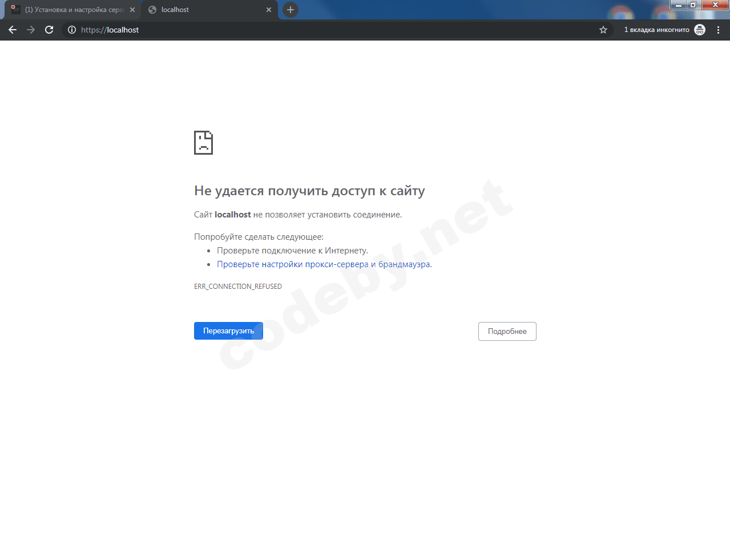Image resolution: width=730 pixels, height=560 pixels.
Task: Select the localhost tab
Action: [x=209, y=10]
